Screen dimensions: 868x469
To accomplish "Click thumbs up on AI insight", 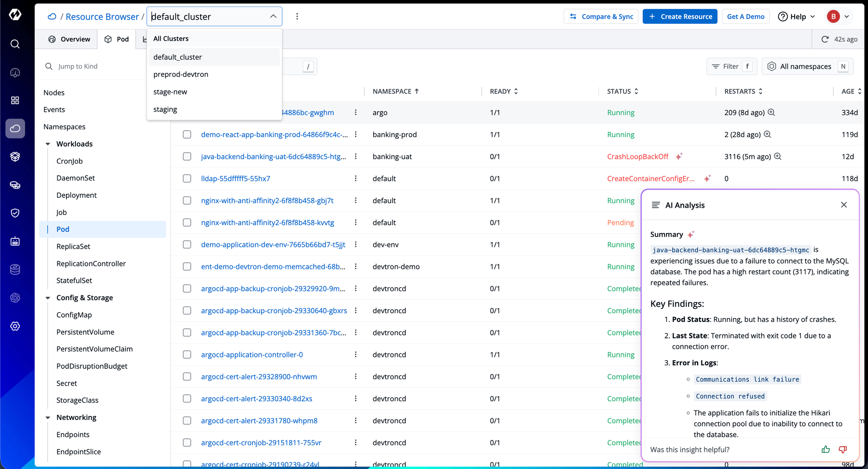I will (x=825, y=449).
